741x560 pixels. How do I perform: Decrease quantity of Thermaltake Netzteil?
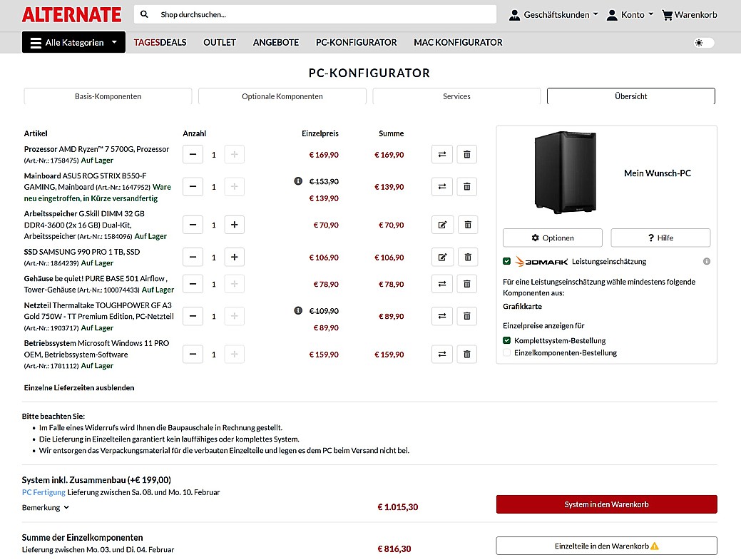click(193, 316)
